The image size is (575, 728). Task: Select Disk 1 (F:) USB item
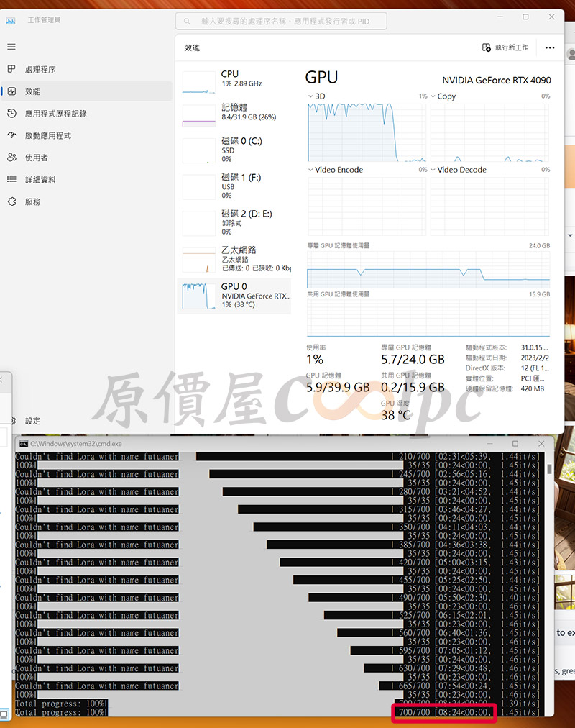pyautogui.click(x=234, y=186)
